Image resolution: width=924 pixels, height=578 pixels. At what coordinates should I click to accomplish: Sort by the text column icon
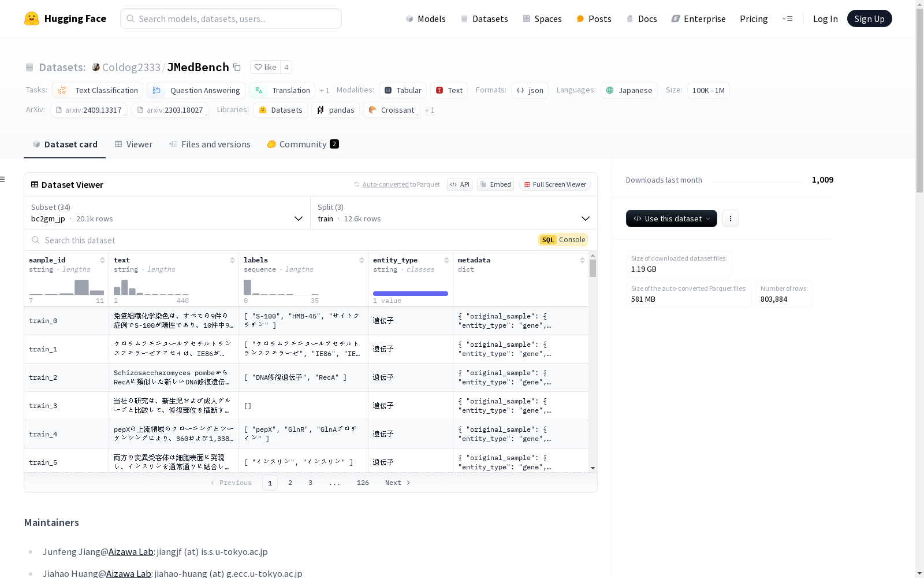(232, 260)
